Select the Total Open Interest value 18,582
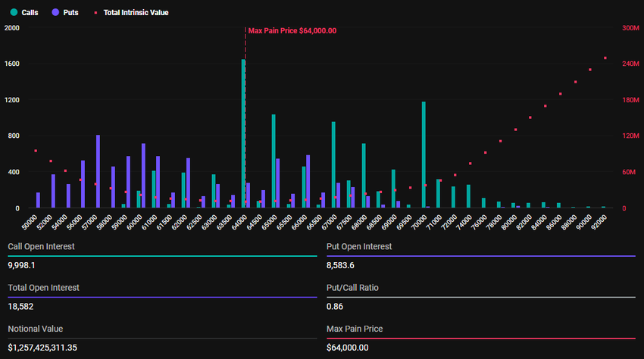 20,307
